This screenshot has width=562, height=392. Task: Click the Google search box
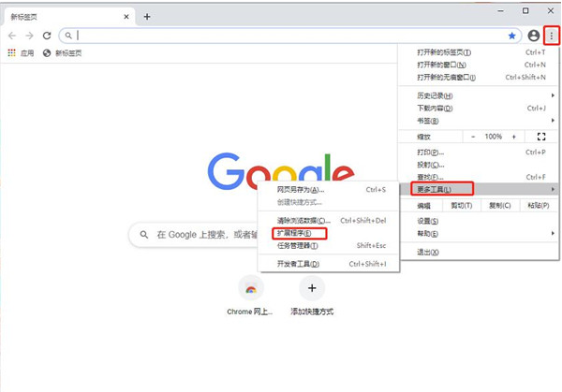pos(194,235)
